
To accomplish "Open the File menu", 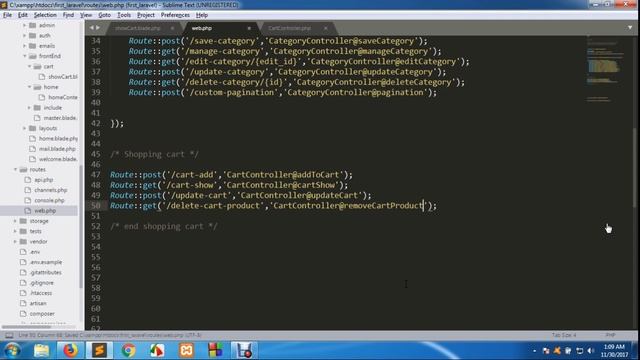I will coord(7,15).
